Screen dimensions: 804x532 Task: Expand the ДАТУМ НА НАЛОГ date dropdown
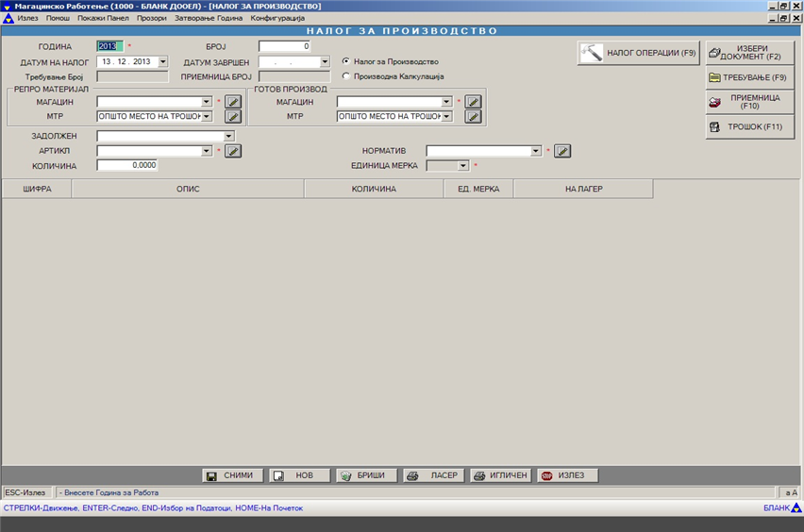pos(162,62)
